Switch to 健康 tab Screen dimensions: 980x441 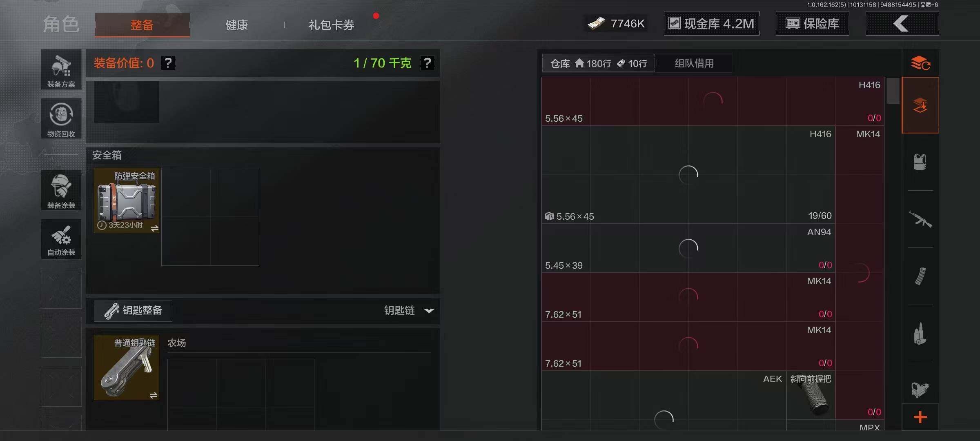click(237, 25)
